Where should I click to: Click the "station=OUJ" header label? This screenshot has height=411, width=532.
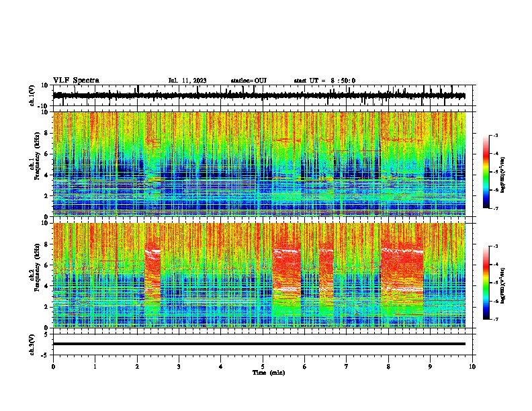click(249, 81)
